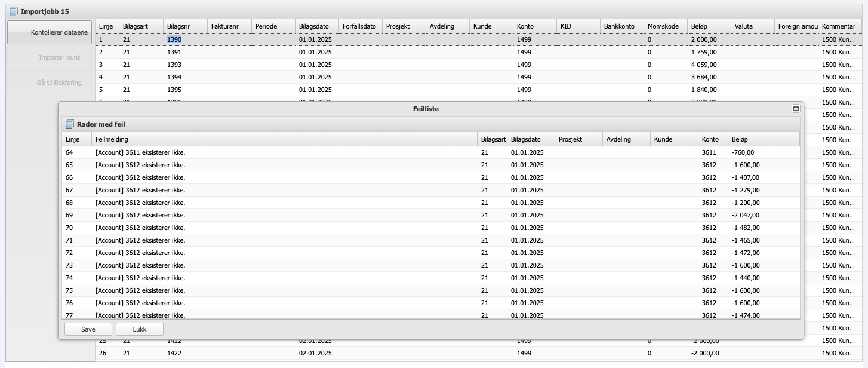
Task: Click the Forfallsdato column header
Action: tap(359, 26)
